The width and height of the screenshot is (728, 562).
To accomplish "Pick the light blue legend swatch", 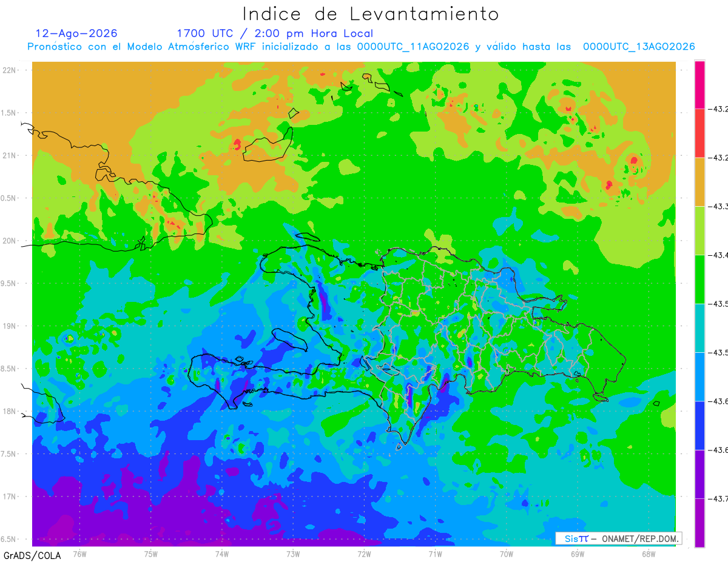I will [x=699, y=376].
